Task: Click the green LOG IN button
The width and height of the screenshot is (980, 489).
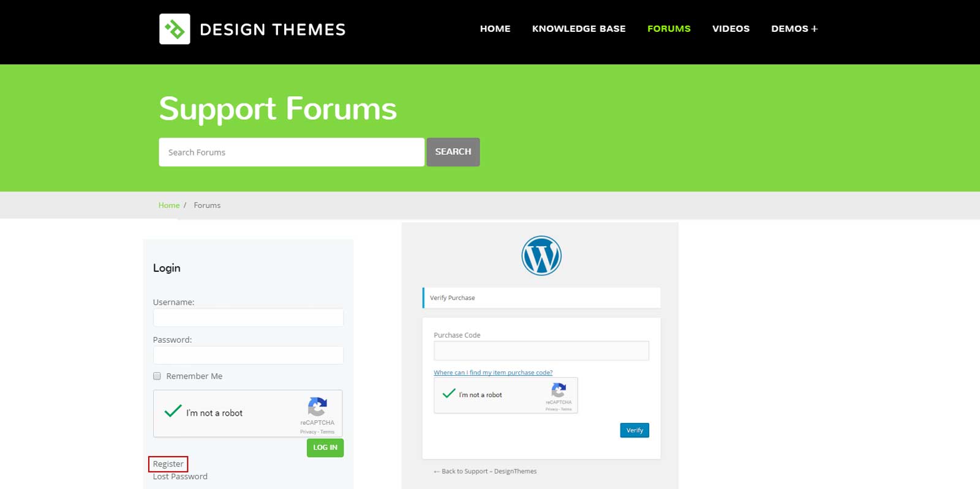Action: (325, 447)
